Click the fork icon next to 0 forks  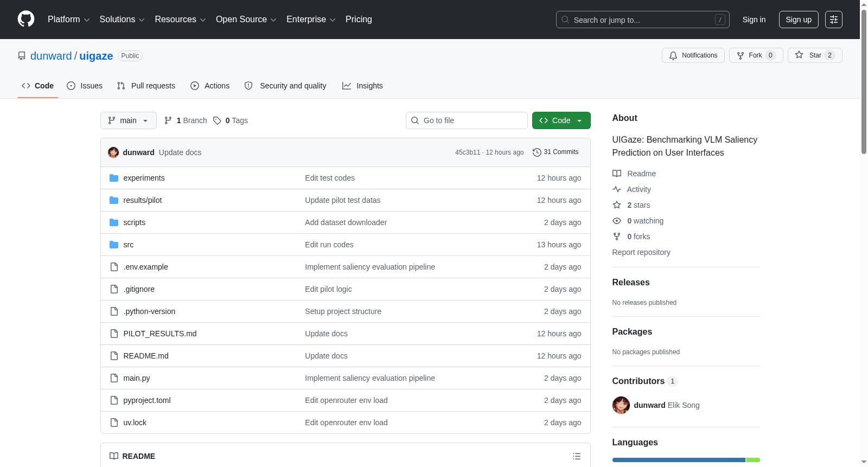click(x=617, y=236)
